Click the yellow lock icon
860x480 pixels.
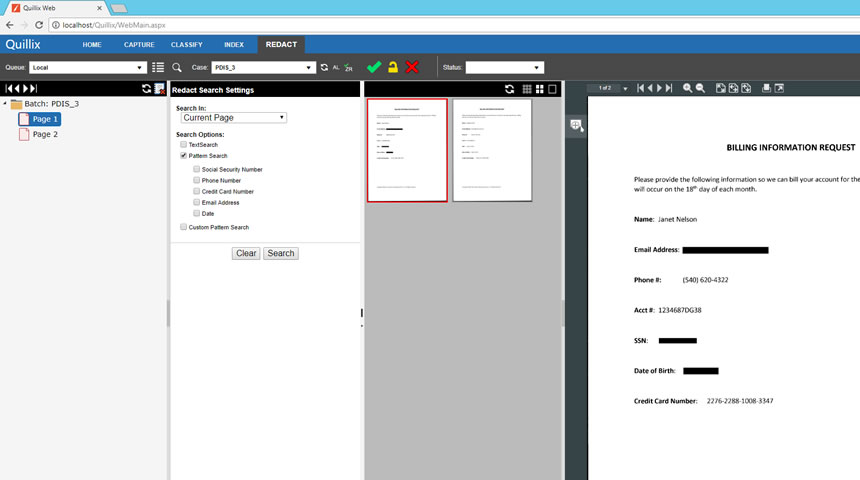[393, 67]
